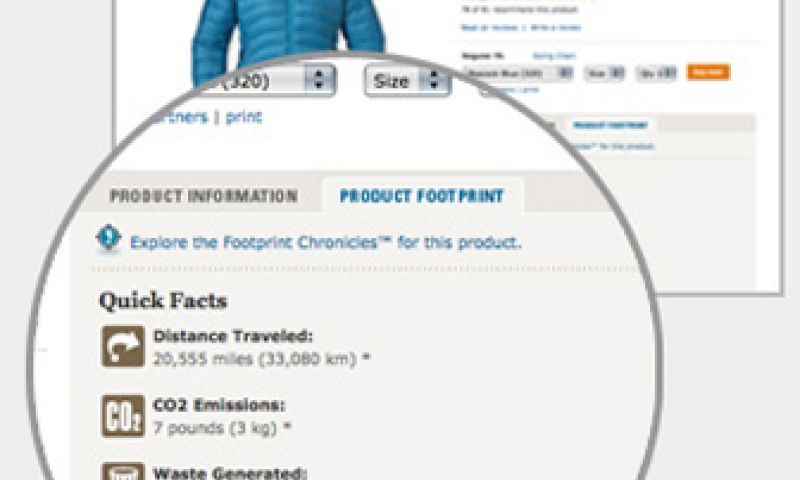Viewport: 800px width, 480px height.
Task: Click the Write a review link
Action: click(556, 28)
